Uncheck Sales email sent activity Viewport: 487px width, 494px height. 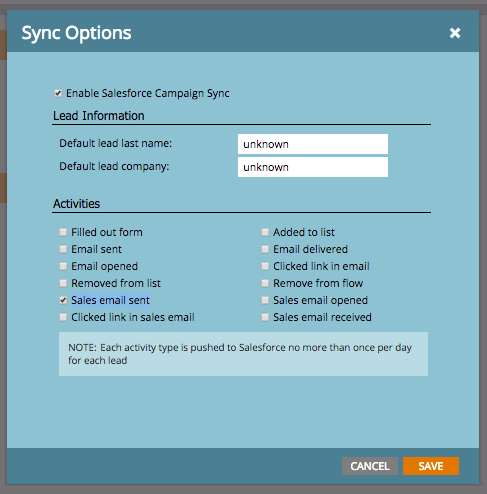(63, 300)
